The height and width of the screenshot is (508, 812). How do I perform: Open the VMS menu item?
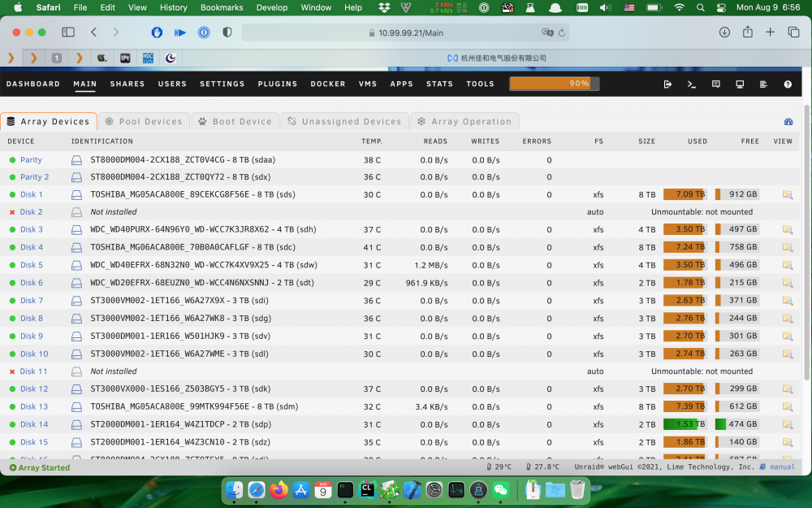coord(368,84)
